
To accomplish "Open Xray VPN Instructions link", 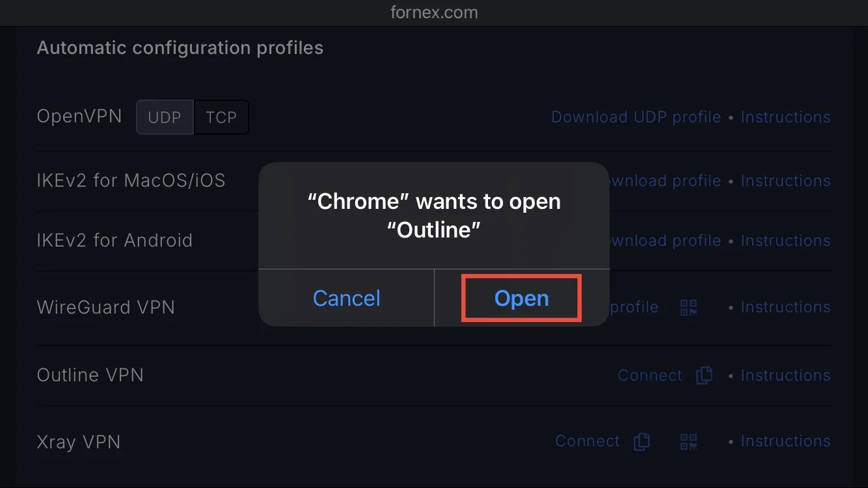I will 785,441.
